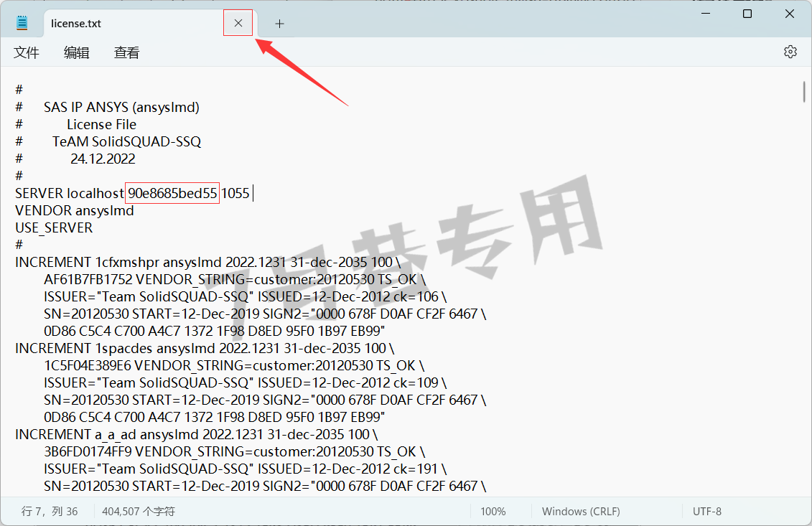Click the License File comment line

click(101, 124)
